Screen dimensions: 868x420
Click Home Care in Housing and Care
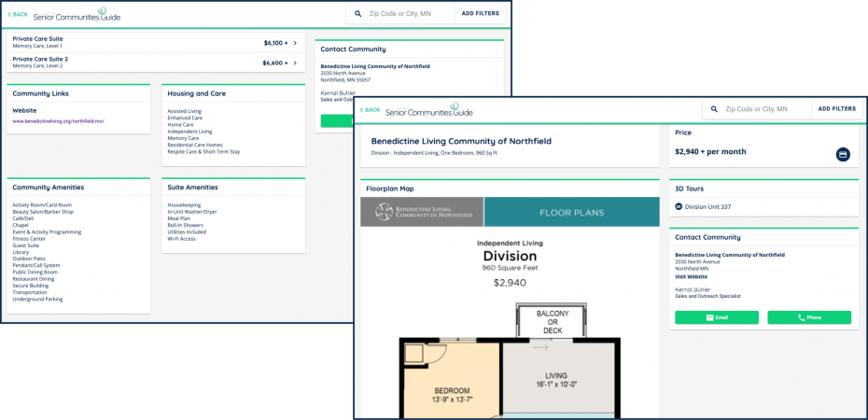point(180,124)
